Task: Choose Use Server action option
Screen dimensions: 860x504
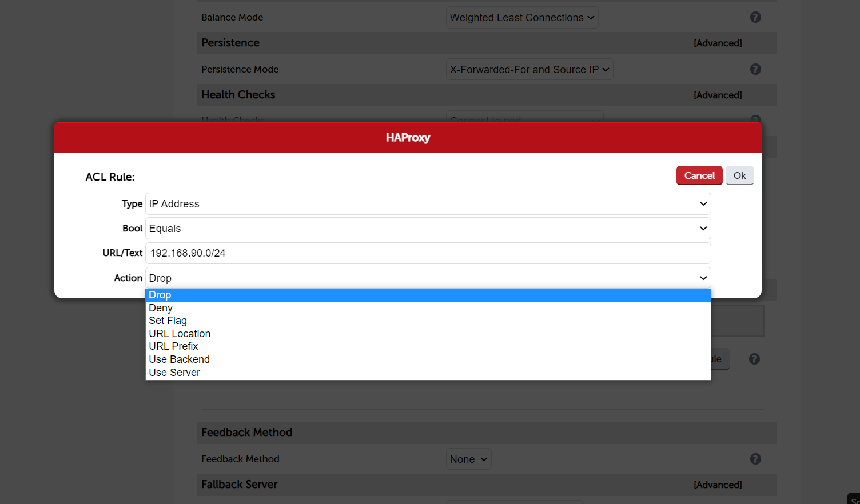Action: click(428, 373)
